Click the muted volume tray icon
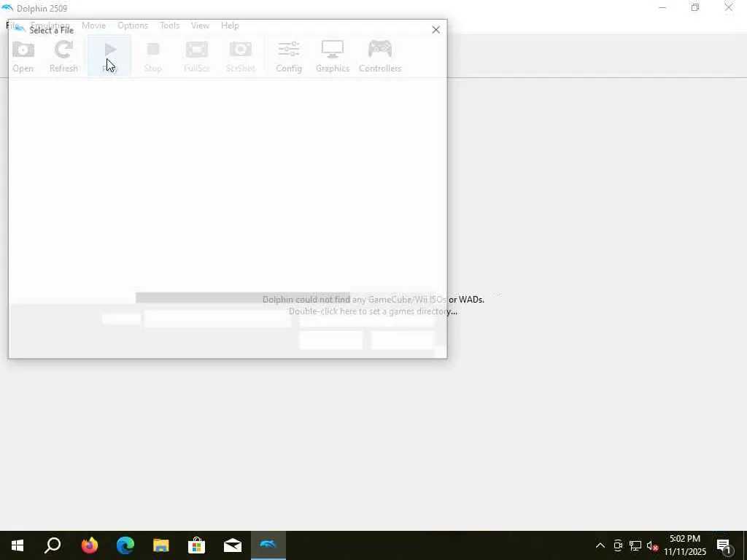This screenshot has height=560, width=747. [x=652, y=545]
